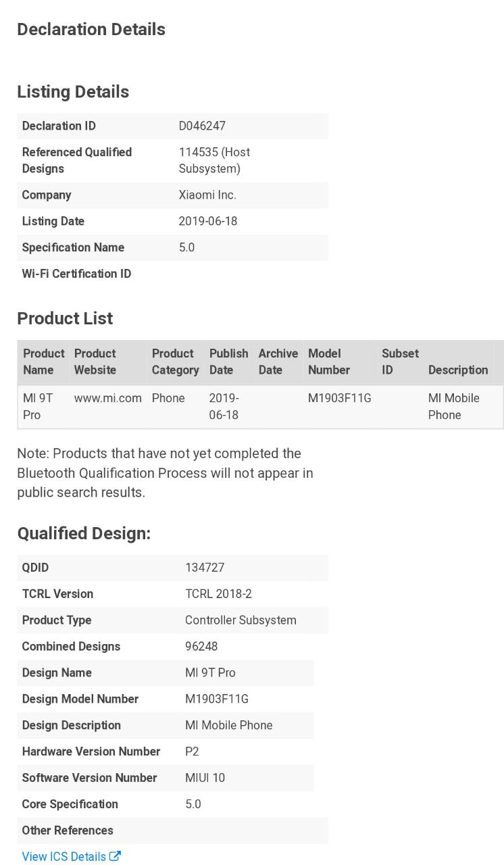Click the Subset ID column header

click(x=400, y=362)
